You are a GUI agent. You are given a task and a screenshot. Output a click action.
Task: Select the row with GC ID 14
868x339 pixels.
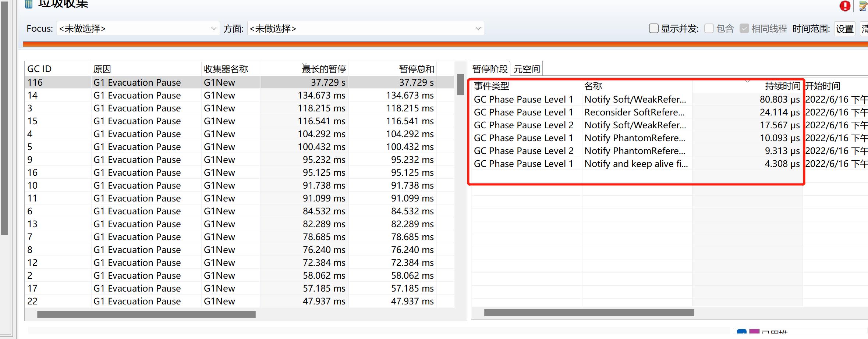coord(239,95)
